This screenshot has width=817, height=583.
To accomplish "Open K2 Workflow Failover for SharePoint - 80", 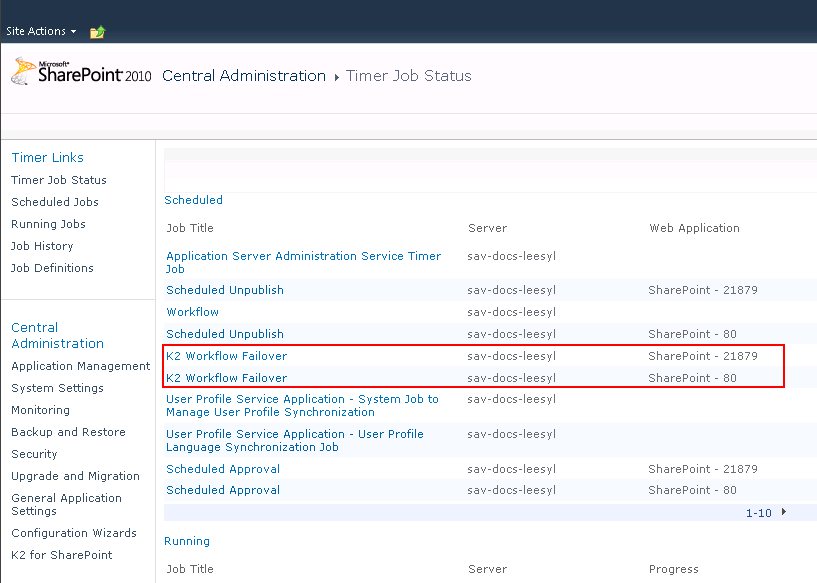I will tap(226, 378).
